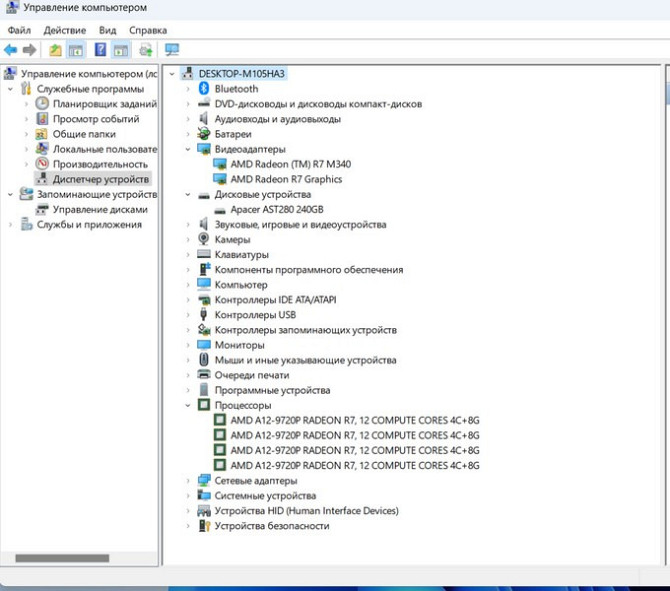Click the Bluetooth device category icon

(204, 89)
